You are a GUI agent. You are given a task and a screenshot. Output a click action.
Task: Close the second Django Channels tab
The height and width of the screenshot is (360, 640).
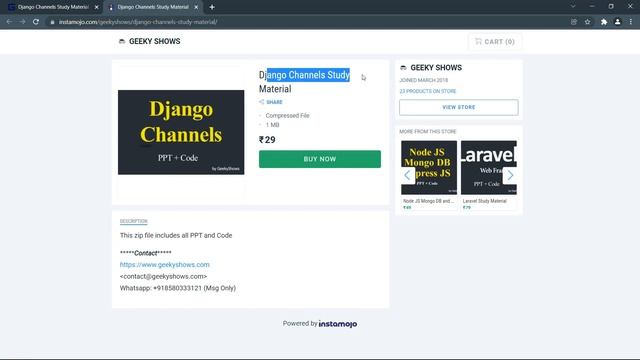[196, 7]
